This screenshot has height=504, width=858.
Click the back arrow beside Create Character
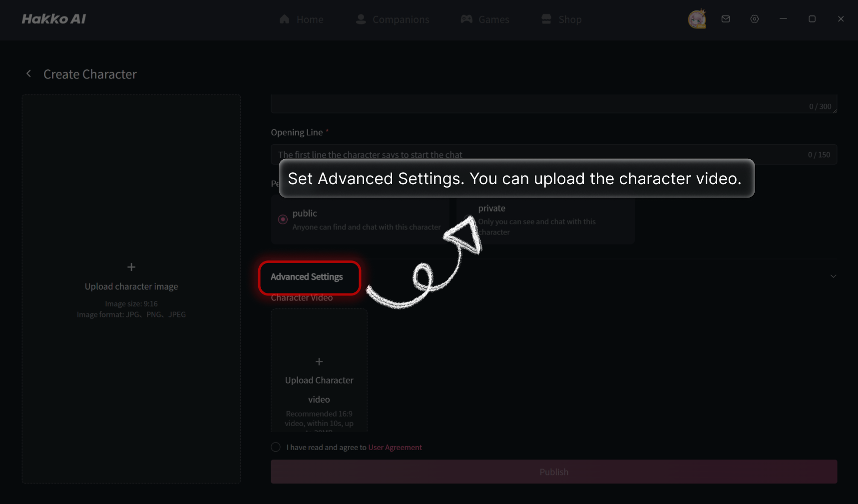(29, 74)
